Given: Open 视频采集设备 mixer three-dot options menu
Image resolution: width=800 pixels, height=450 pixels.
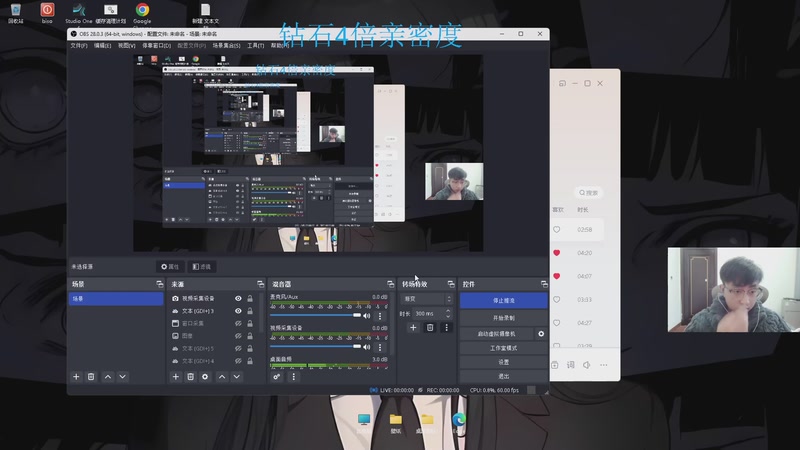Looking at the screenshot, I should [380, 347].
